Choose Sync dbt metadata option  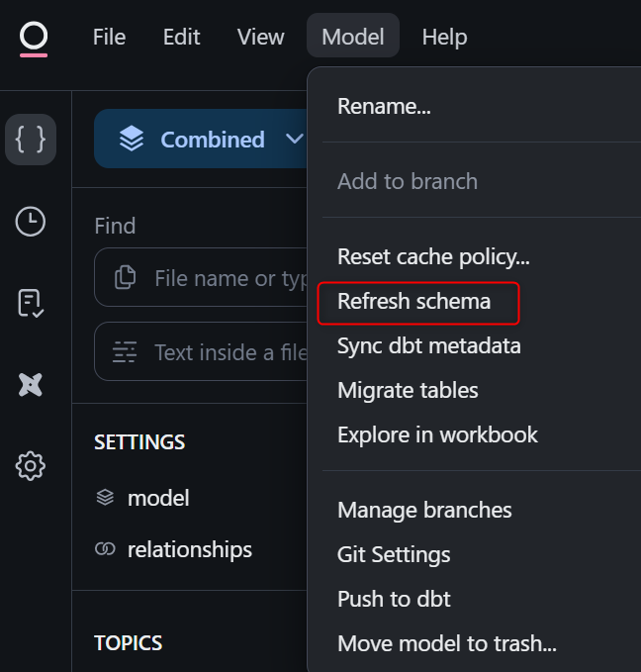[x=428, y=345]
